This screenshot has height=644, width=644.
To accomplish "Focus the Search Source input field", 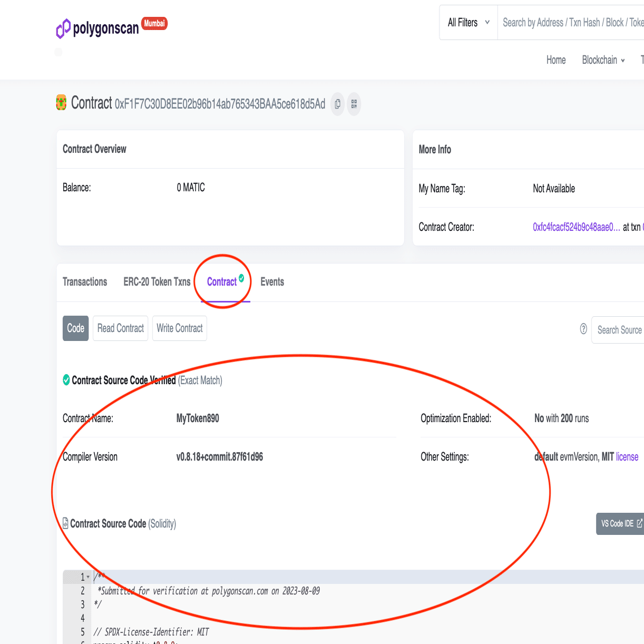I will click(x=618, y=330).
